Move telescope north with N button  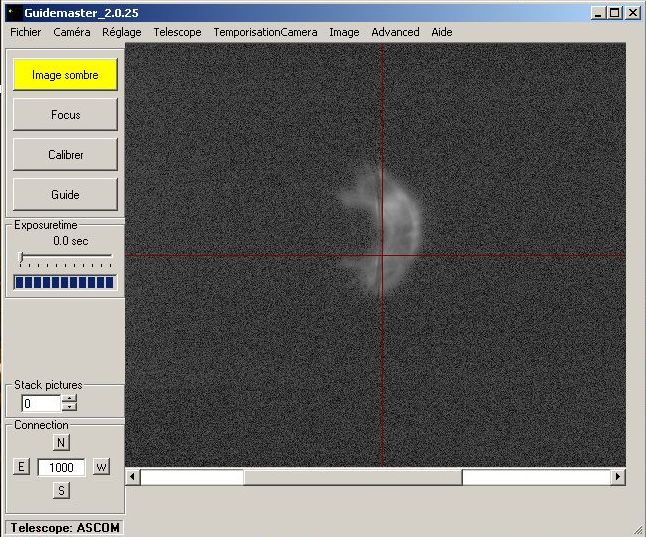point(61,442)
